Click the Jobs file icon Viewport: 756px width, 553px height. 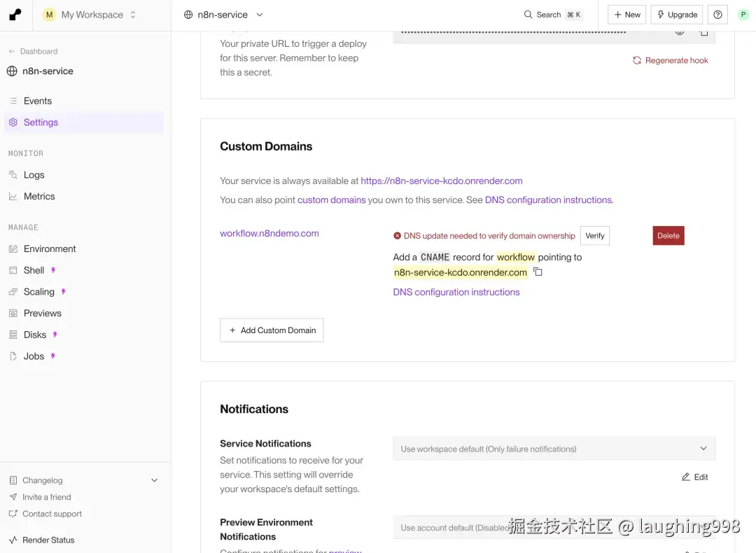pos(13,356)
